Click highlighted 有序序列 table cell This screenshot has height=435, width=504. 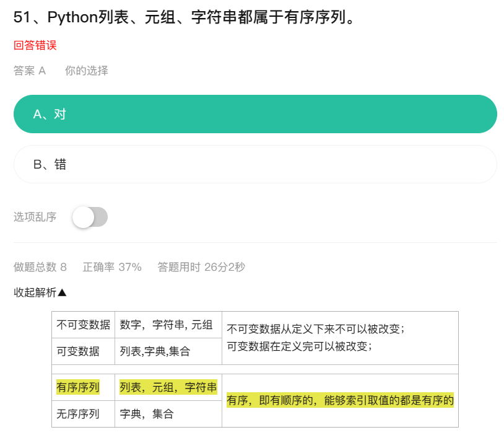pos(78,387)
